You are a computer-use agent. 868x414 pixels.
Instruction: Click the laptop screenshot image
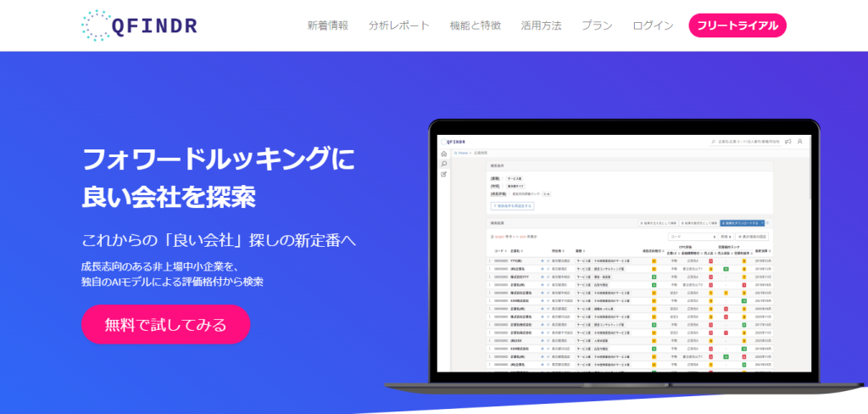click(625, 258)
